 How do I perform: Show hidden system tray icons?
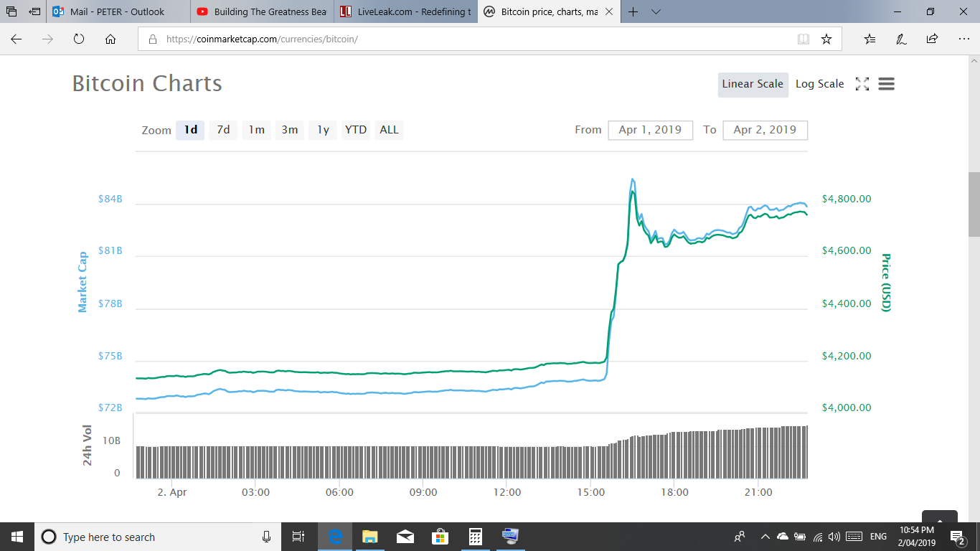coord(765,537)
